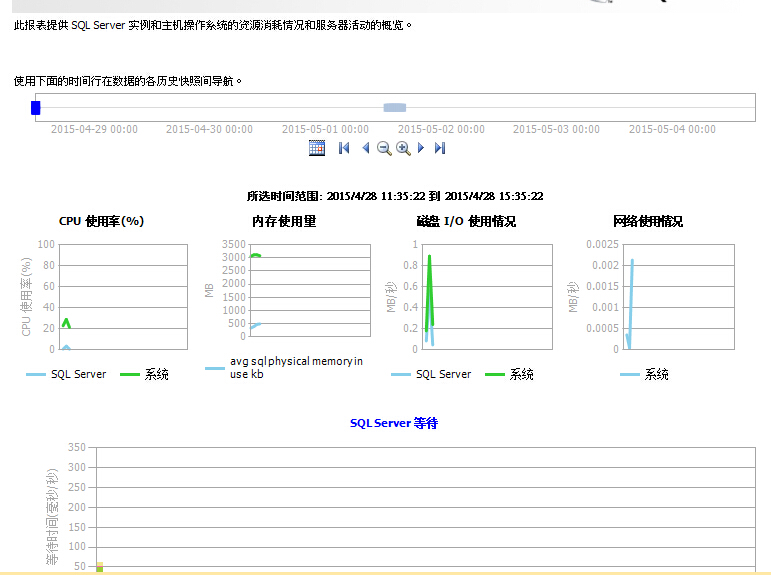Select the blue timeline position handle
Screen dimensions: 771x575
(35, 108)
